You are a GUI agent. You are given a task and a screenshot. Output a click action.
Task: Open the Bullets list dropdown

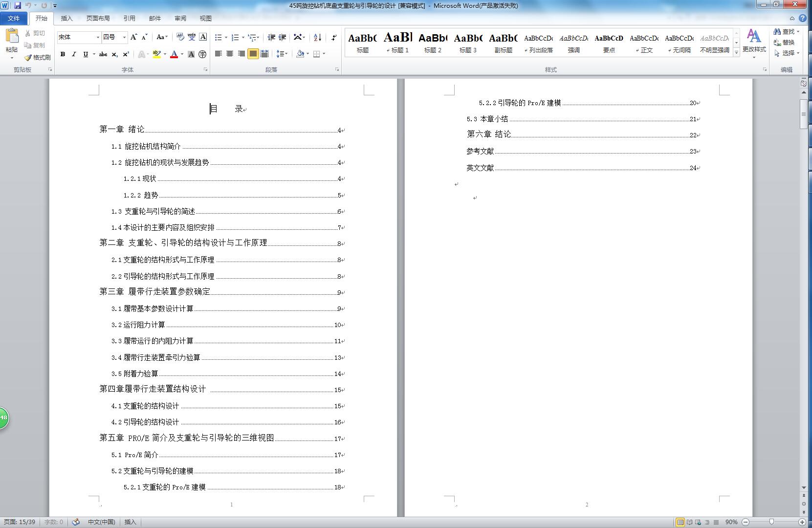click(x=226, y=37)
